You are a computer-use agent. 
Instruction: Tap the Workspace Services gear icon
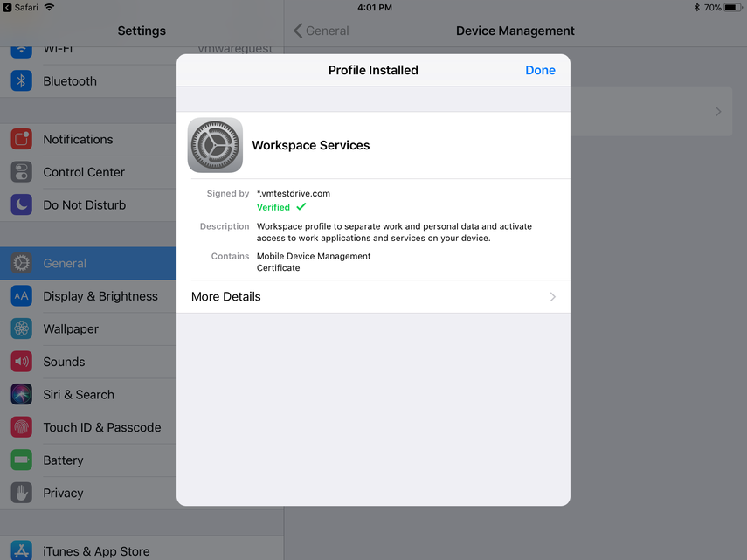coord(215,145)
